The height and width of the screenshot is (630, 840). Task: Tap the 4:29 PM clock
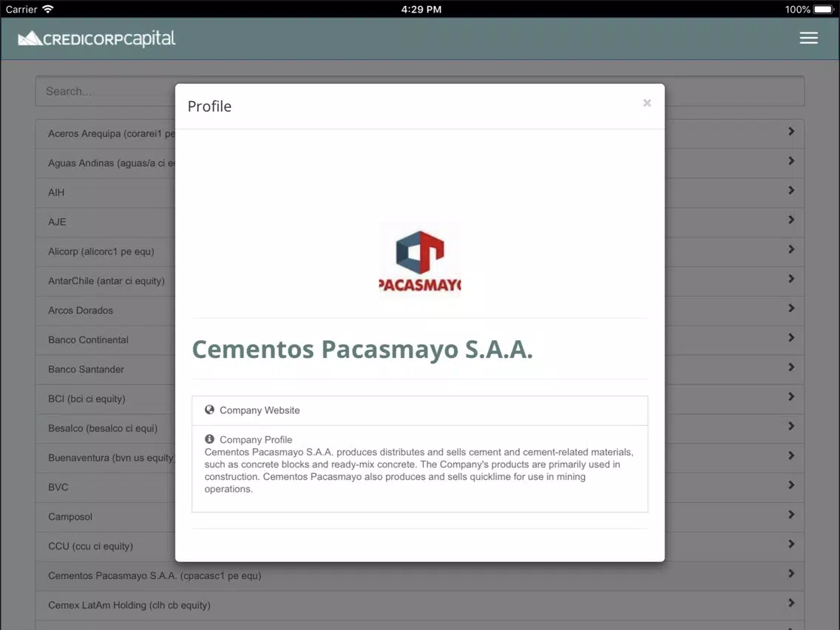(421, 9)
